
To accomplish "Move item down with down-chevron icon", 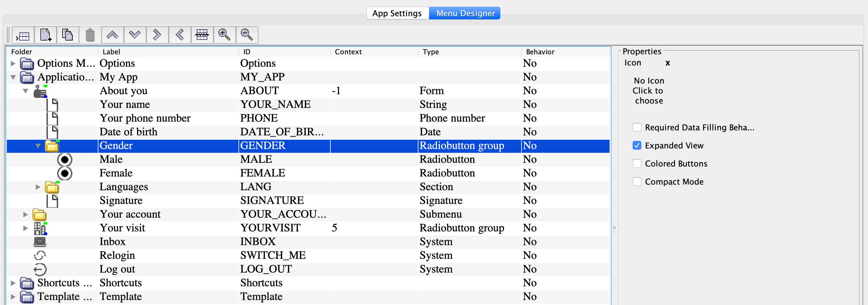I will click(135, 35).
